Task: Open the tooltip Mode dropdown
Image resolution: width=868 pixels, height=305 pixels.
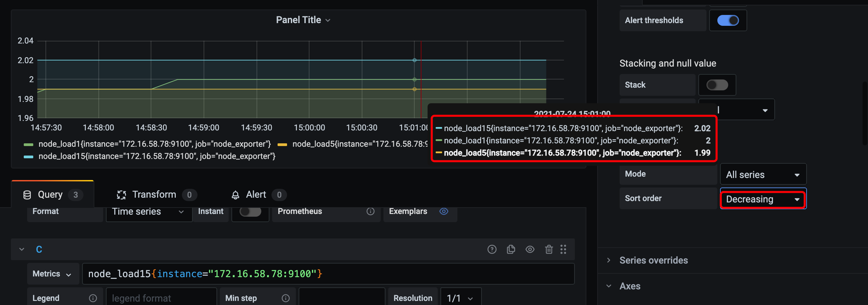Action: tap(763, 175)
